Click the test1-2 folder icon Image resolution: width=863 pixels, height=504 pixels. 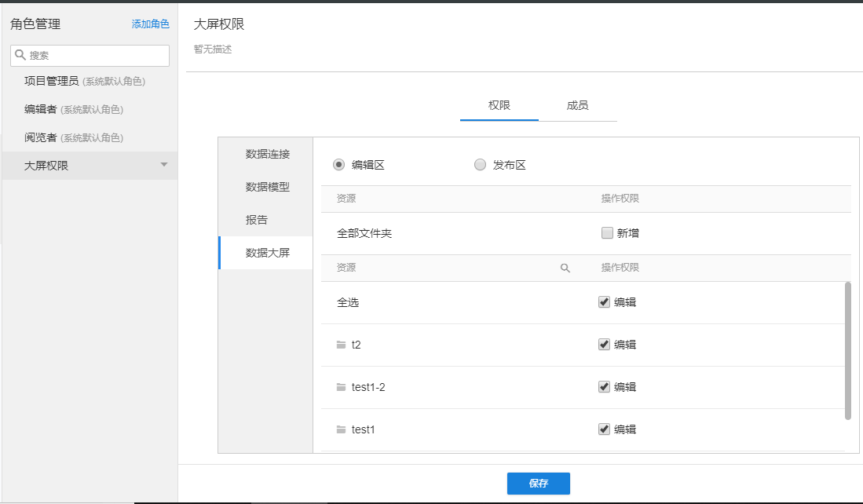[341, 387]
